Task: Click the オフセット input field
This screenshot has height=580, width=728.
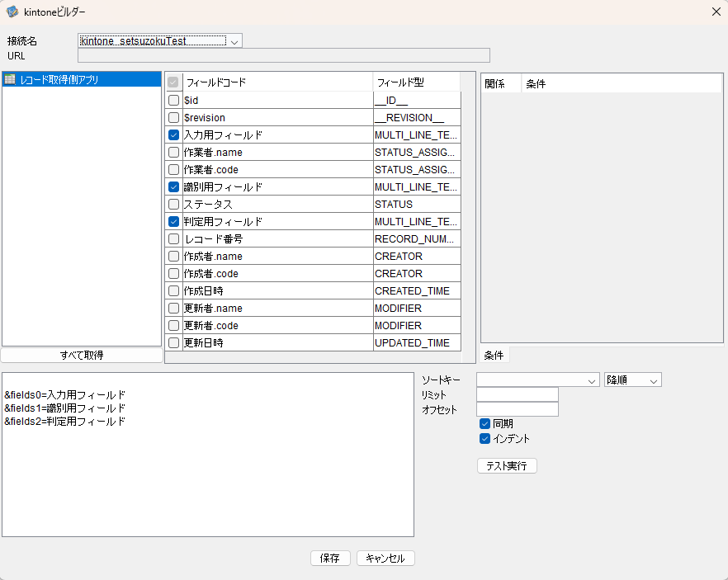Action: [x=518, y=409]
